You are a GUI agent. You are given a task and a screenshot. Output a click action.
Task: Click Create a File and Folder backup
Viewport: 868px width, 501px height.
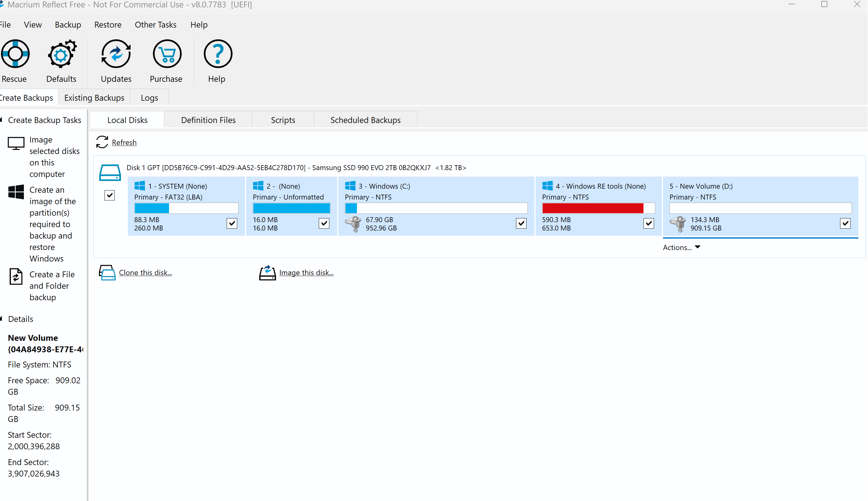[x=52, y=286]
